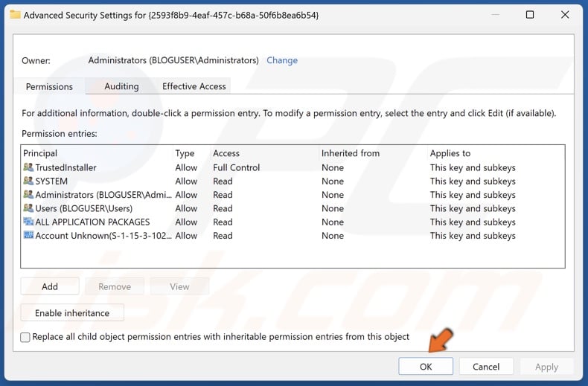Select the Administrators (BLOGUSER\Admi... entry

293,195
